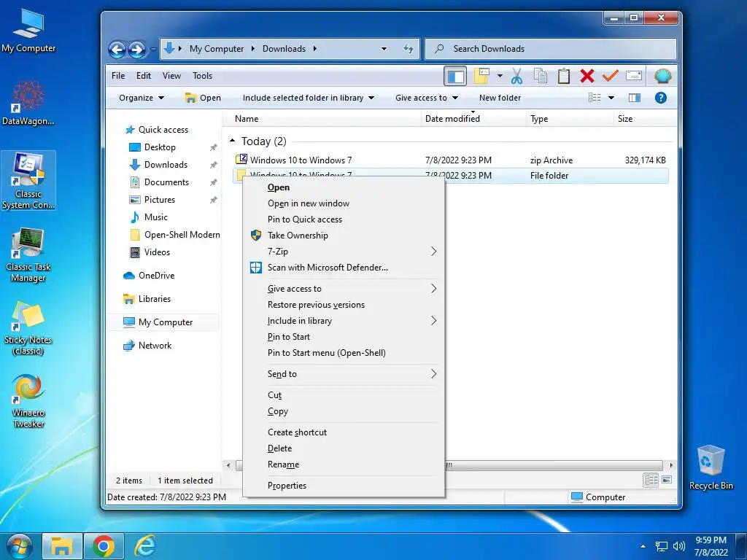Switch to large thumbnails view in status bar
Screen dimensions: 747x560
[667, 480]
